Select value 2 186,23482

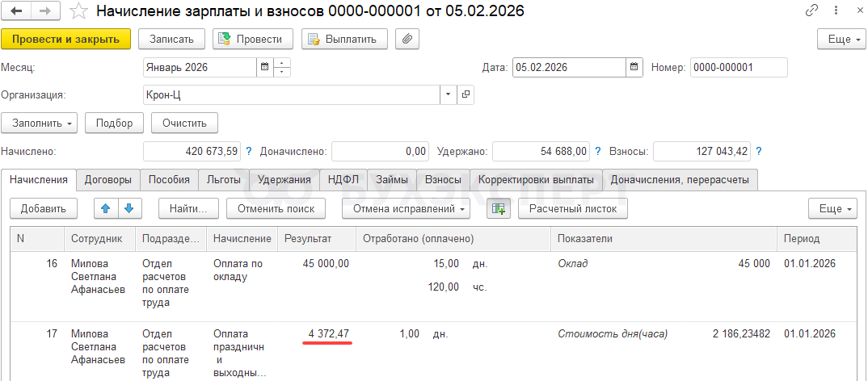tap(740, 334)
